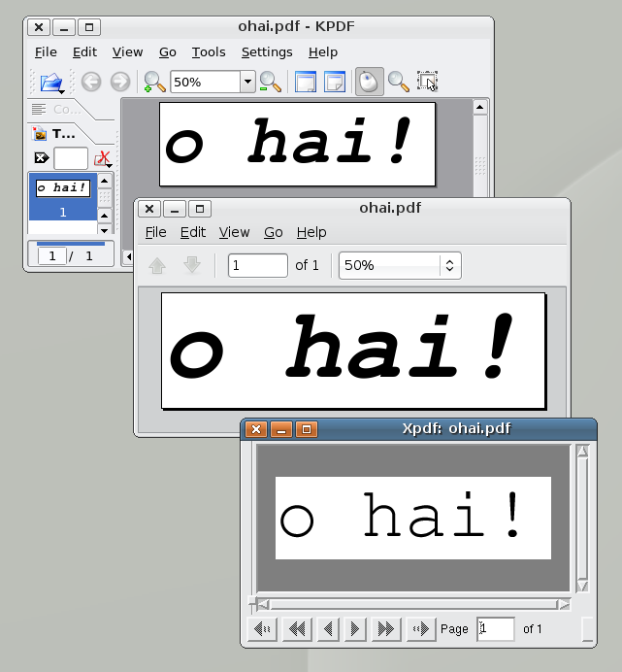Open the Settings menu in KPDF
The image size is (622, 672).
[x=267, y=52]
